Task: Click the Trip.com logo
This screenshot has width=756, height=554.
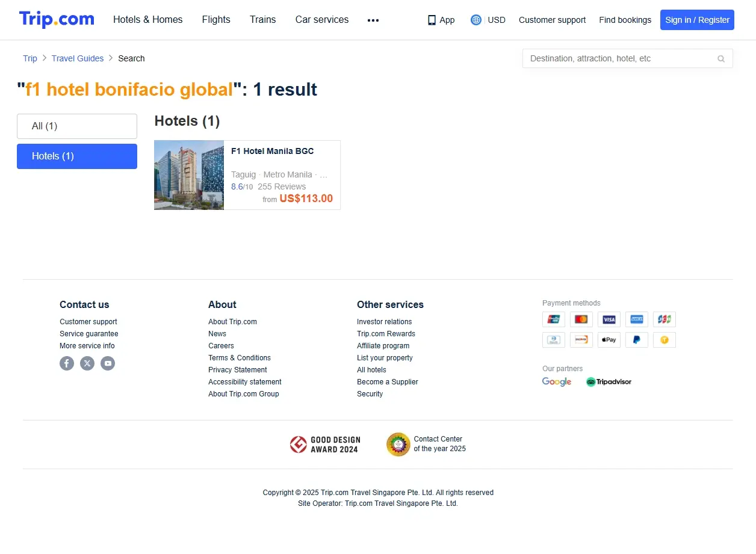Action: point(57,20)
